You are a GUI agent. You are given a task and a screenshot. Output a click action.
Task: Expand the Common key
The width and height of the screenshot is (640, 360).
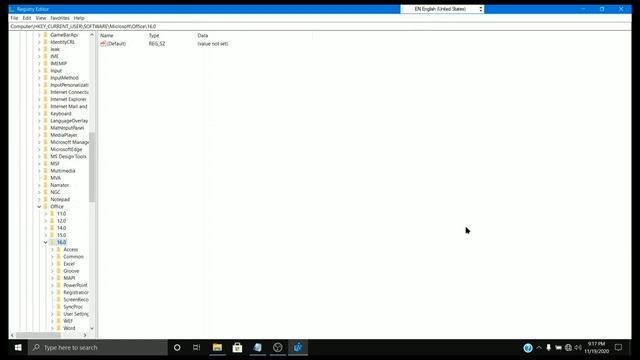52,257
